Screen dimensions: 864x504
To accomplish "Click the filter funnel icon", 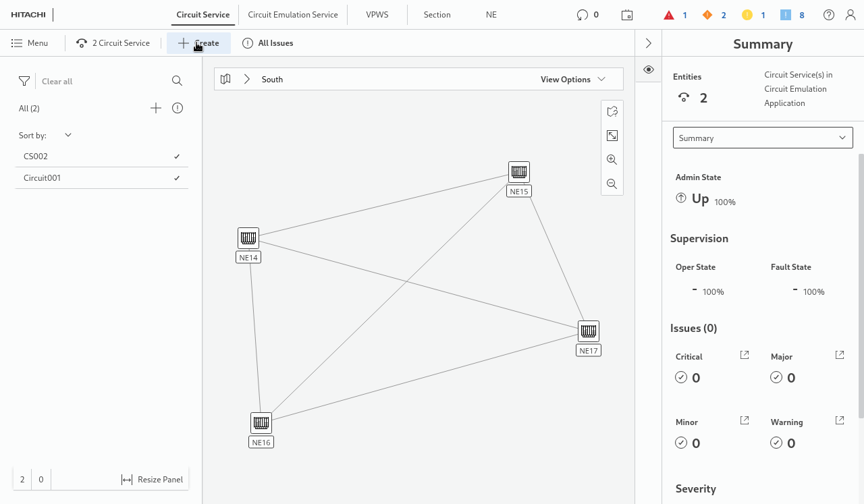I will pos(24,81).
